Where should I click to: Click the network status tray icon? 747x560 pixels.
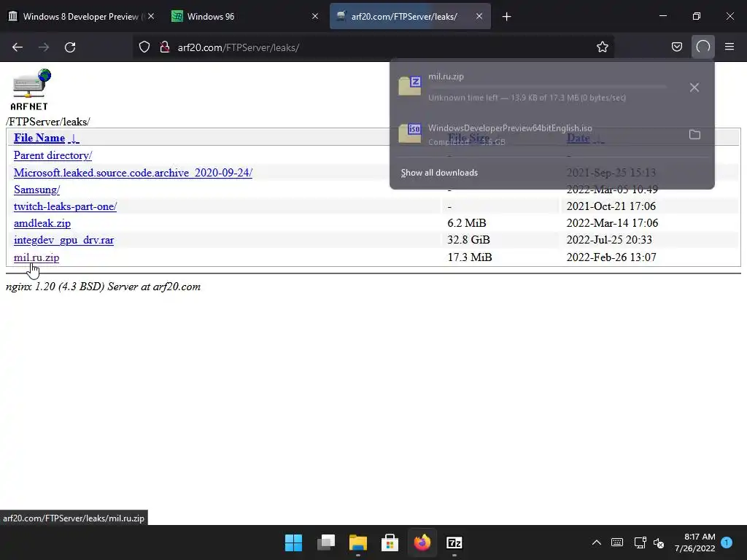coord(640,542)
